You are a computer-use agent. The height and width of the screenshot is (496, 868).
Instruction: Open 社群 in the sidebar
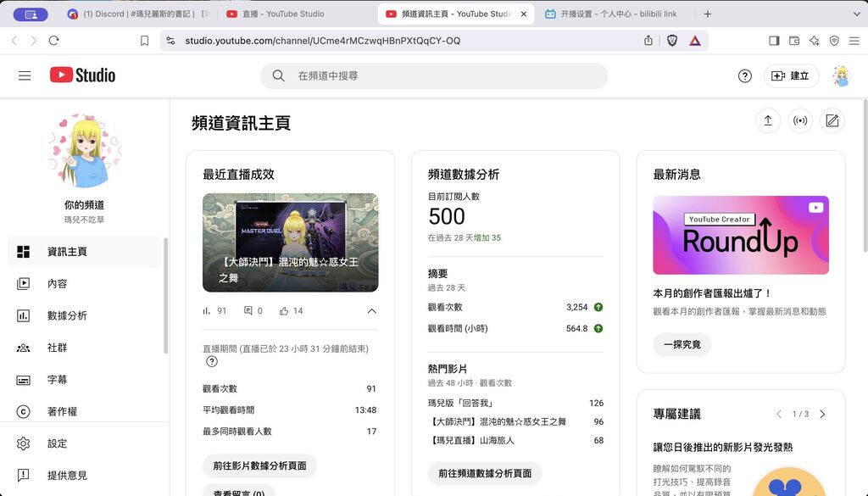point(84,348)
